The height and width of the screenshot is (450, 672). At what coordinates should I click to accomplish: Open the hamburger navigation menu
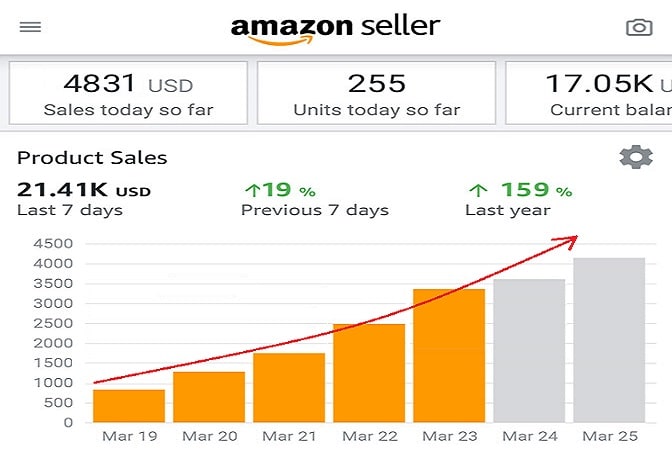tap(31, 27)
